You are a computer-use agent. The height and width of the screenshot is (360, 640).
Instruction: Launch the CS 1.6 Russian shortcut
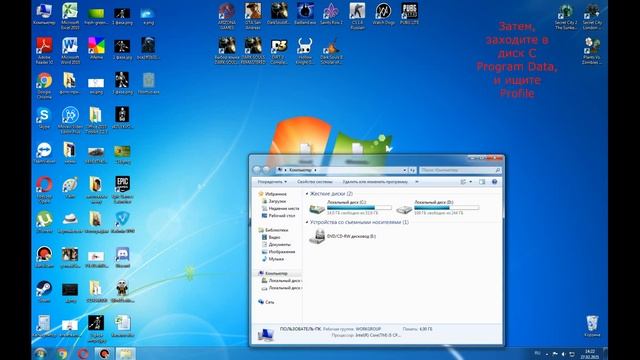357,16
